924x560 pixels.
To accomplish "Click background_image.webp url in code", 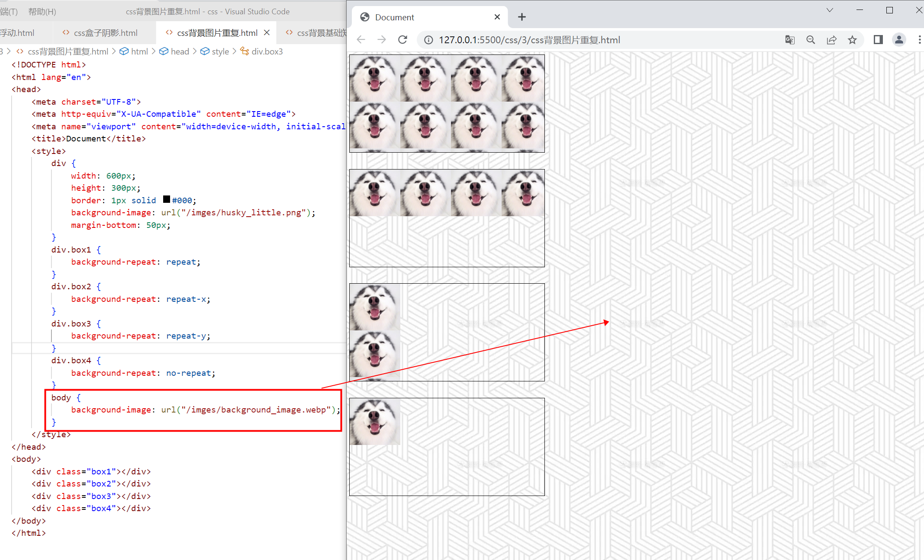I will 256,410.
